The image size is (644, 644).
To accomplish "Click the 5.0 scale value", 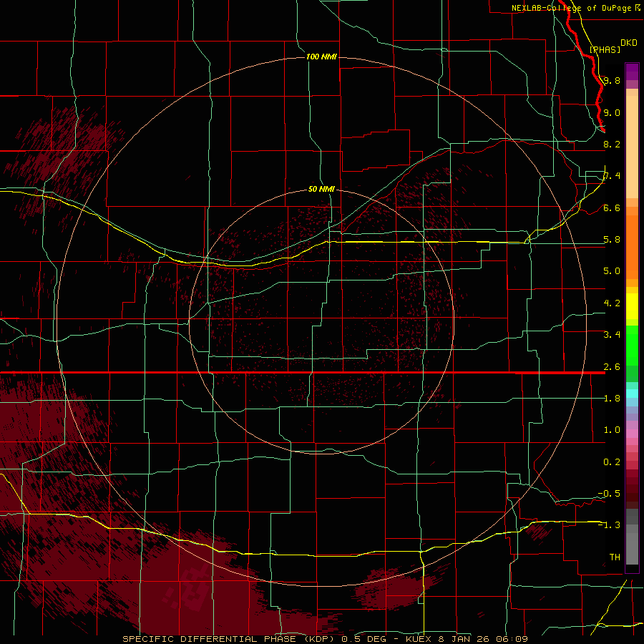I will 612,271.
